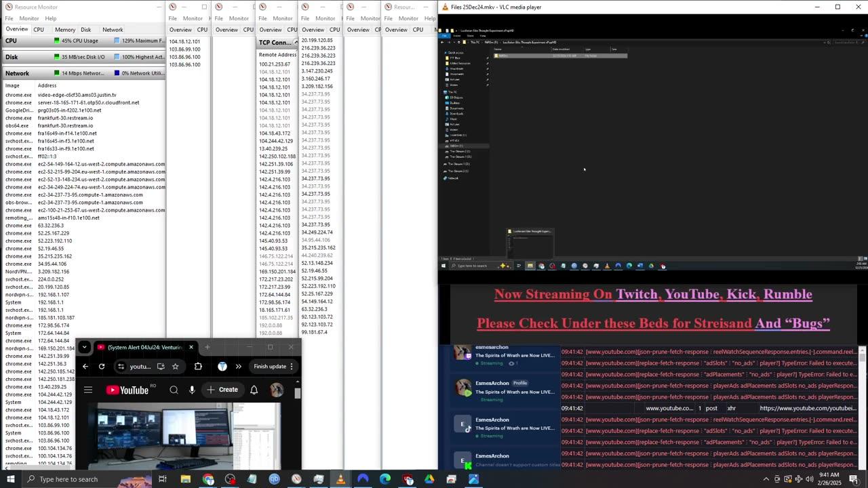Launch File Explorer from the taskbar
Viewport: 868px width, 488px height.
click(185, 479)
